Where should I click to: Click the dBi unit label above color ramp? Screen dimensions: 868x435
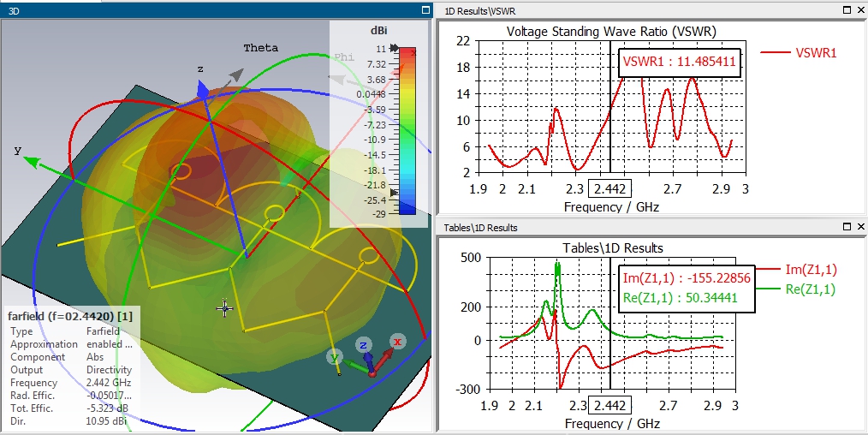click(378, 31)
